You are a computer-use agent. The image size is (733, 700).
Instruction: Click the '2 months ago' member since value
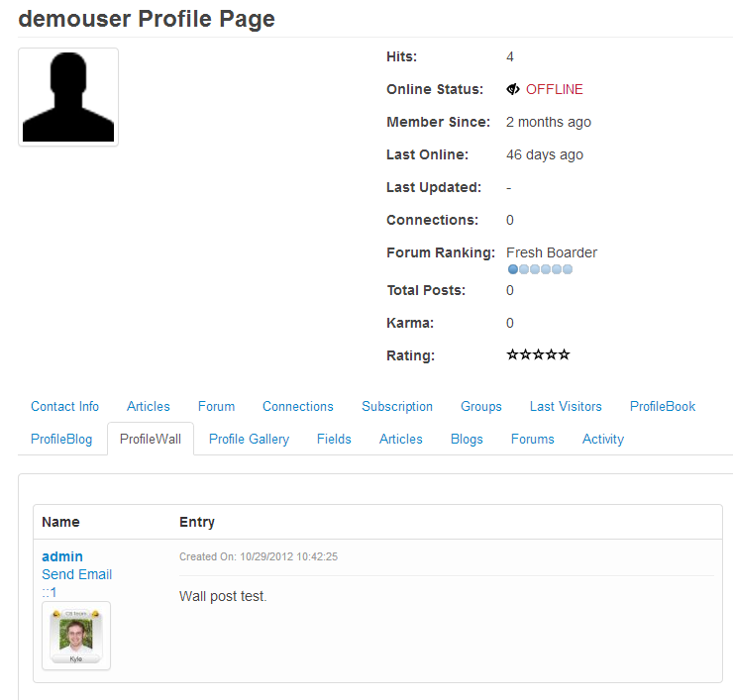[549, 122]
